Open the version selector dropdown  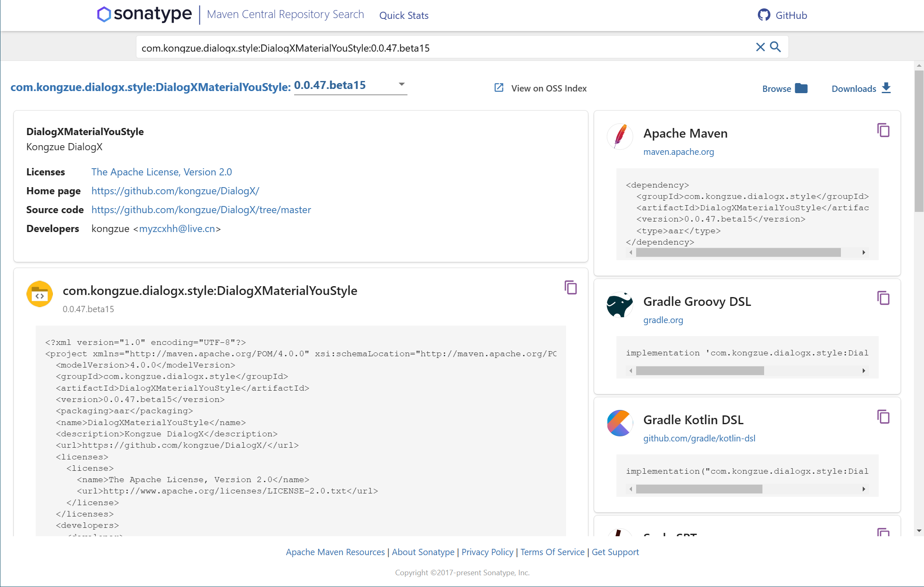(401, 84)
